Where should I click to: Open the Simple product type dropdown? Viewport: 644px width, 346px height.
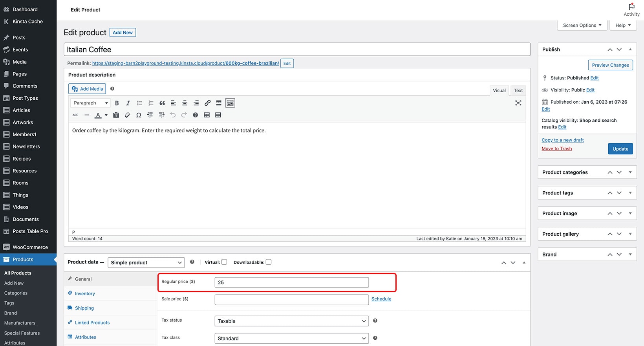[x=146, y=262]
